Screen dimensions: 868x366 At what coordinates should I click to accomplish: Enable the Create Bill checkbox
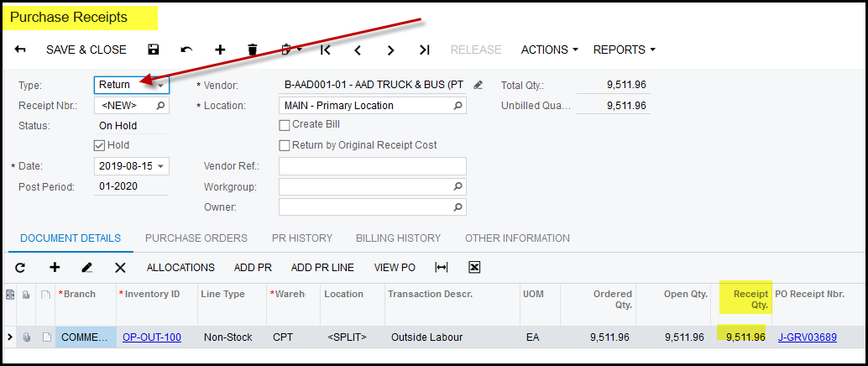pyautogui.click(x=285, y=125)
